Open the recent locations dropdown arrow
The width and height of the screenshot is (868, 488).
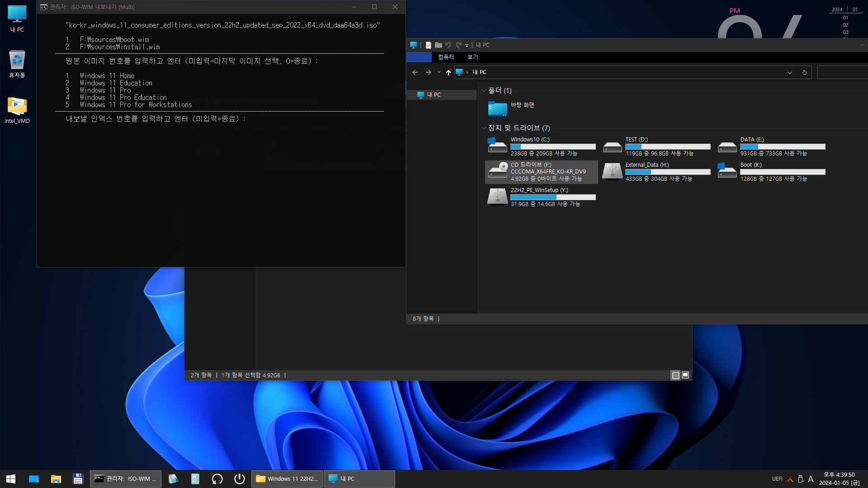click(439, 72)
